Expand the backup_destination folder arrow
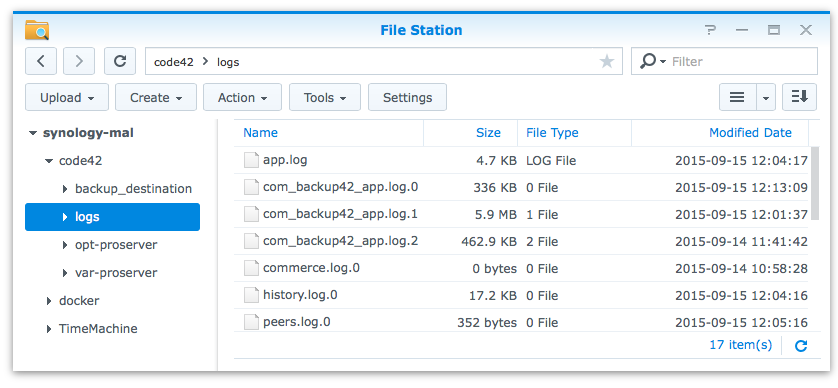Viewport: 838px width, 388px height. click(65, 189)
